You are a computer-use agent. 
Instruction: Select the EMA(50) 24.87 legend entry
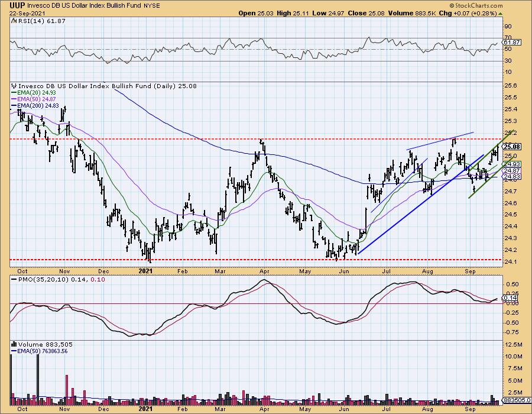coord(33,99)
